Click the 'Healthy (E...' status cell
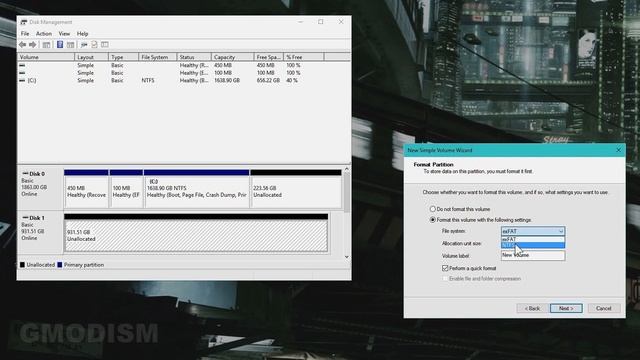The width and height of the screenshot is (640, 360). 194,73
